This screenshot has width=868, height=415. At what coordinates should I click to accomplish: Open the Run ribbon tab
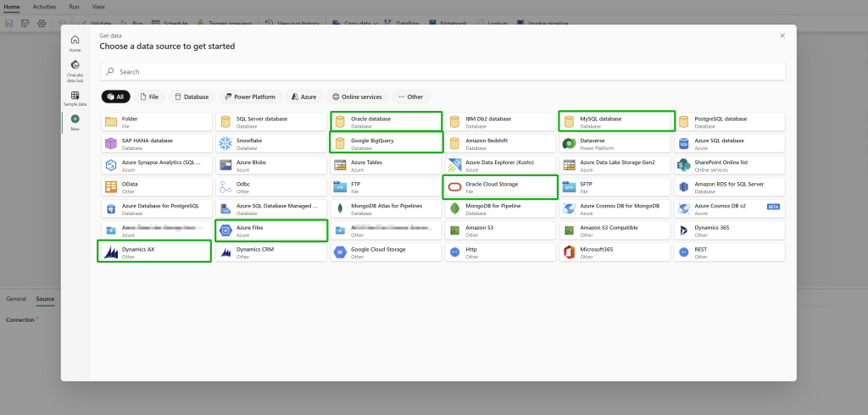75,7
